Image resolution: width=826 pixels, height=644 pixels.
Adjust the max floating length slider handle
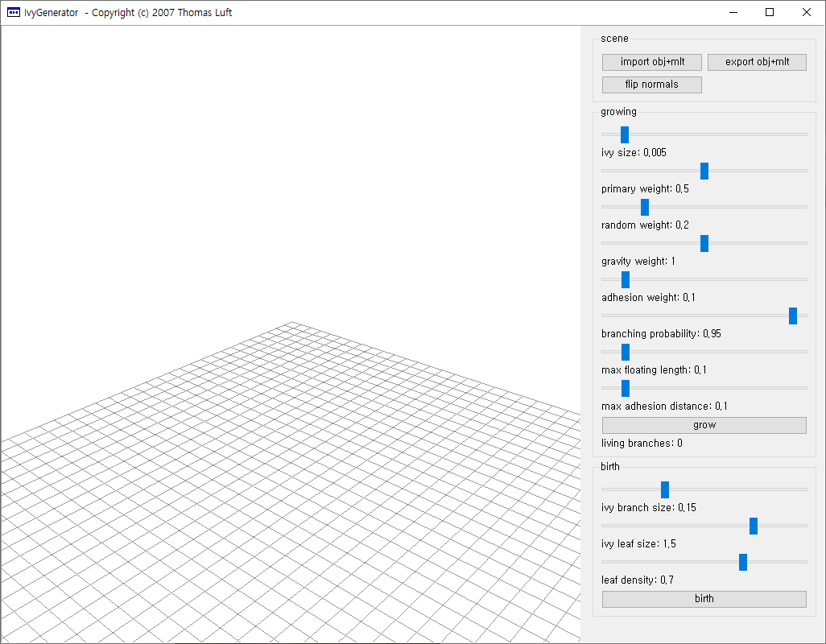point(626,353)
